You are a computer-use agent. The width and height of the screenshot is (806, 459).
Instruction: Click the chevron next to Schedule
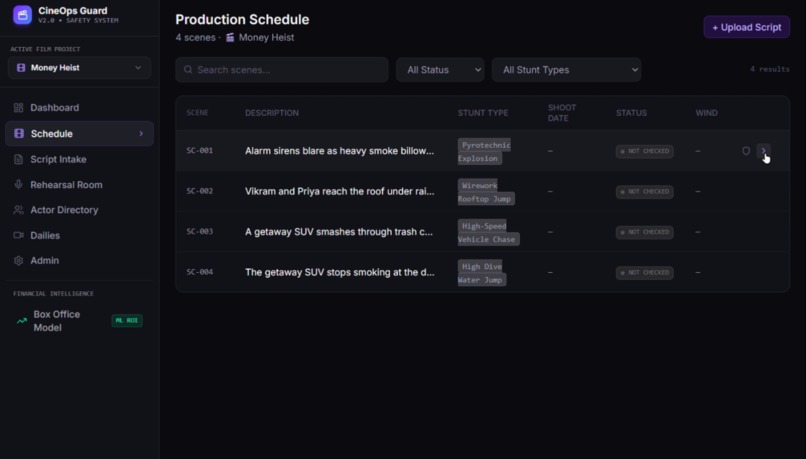point(141,134)
